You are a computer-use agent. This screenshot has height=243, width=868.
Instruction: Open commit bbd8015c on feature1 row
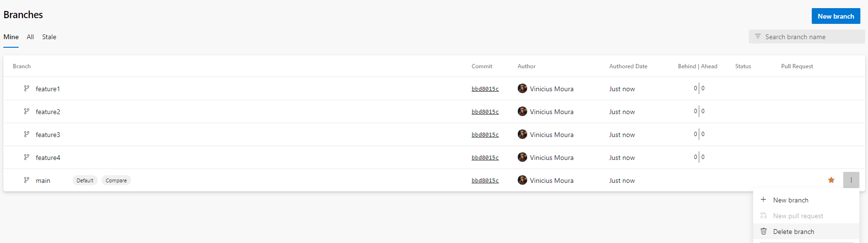(x=485, y=89)
